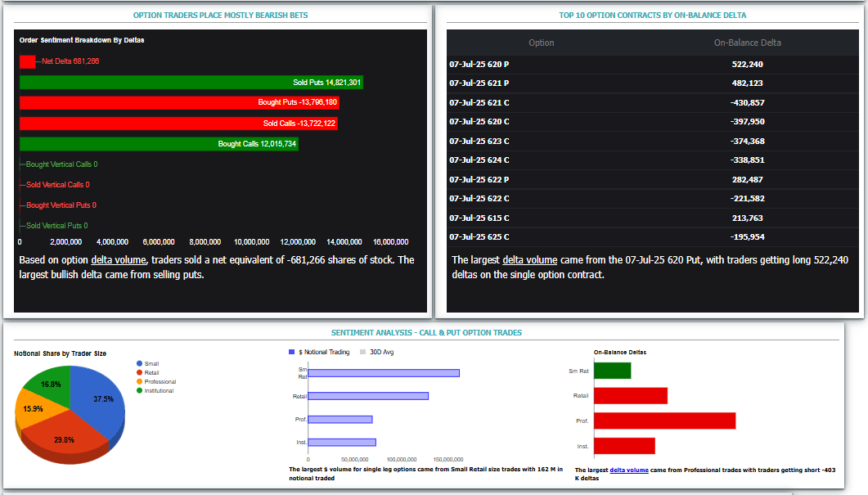868x495 pixels.
Task: Click 'Sentiment Analysis - Call & Put' heading
Action: pos(426,333)
